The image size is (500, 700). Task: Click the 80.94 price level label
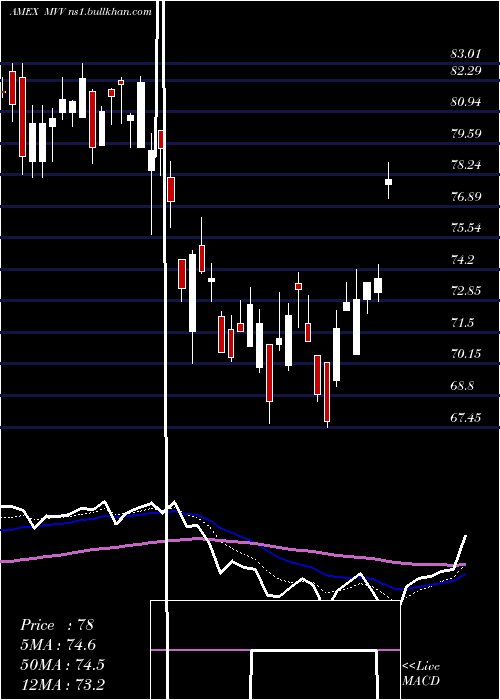[466, 102]
